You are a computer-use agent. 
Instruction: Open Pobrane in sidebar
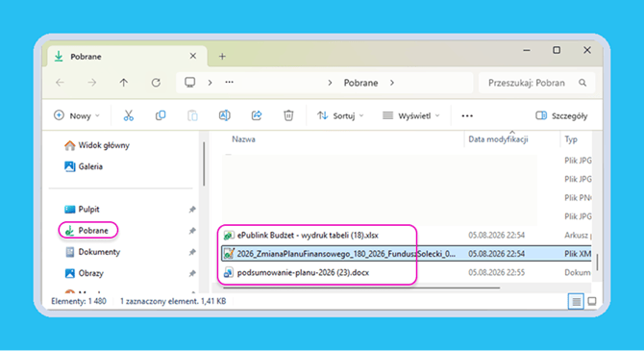click(87, 231)
